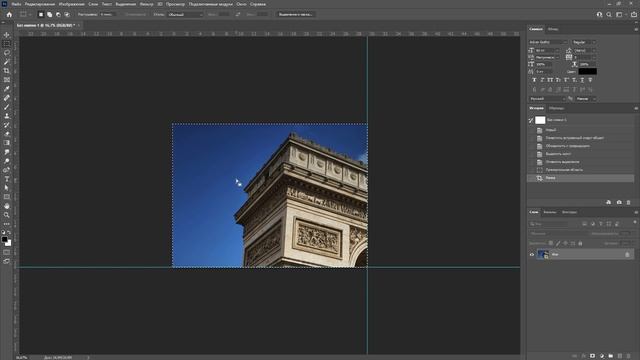Screen dimensions: 640x360
Task: Open the kerning dropdown
Action: click(x=547, y=58)
